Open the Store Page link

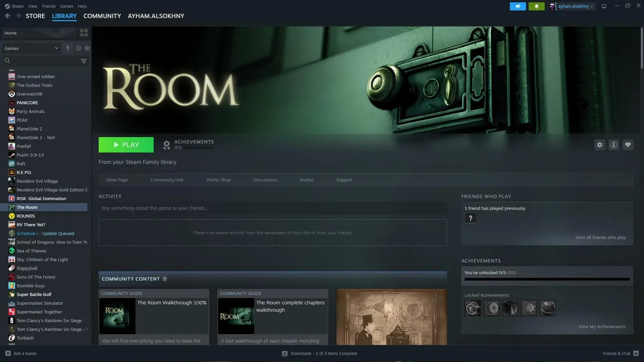pos(117,180)
